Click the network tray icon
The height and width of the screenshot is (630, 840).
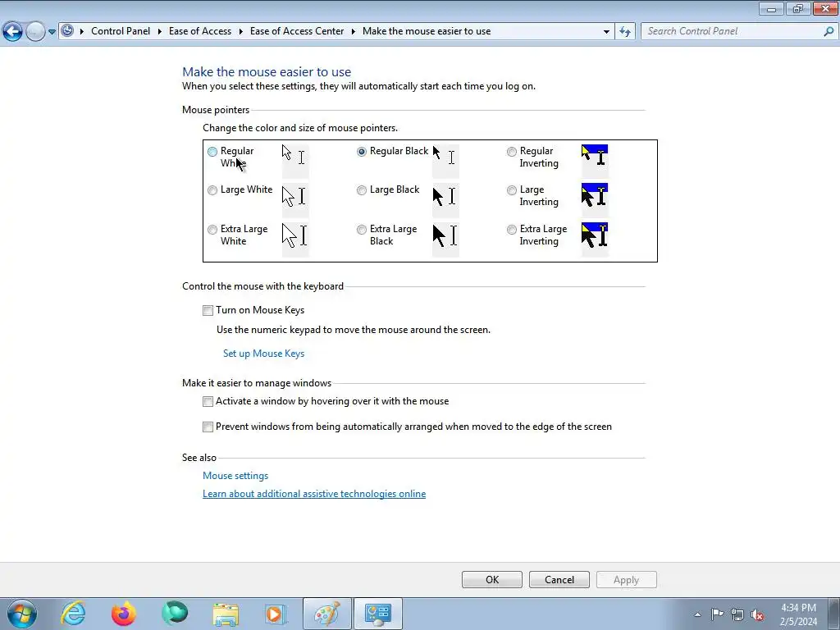tap(737, 614)
